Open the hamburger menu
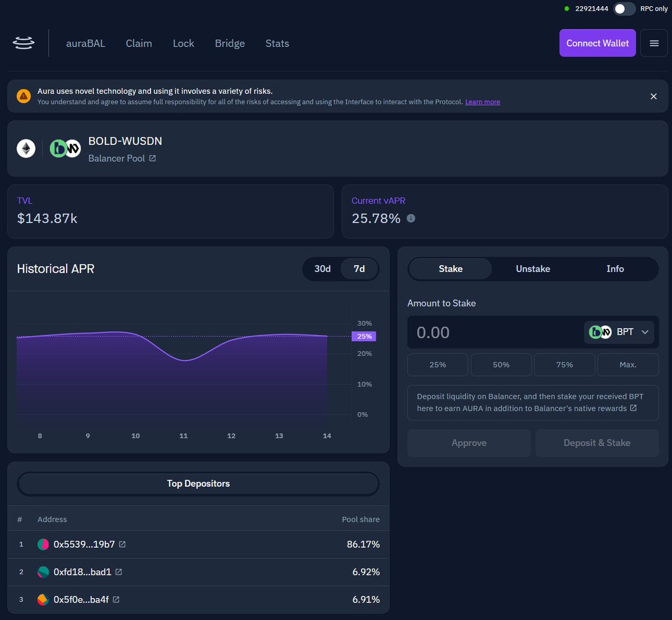672x620 pixels. (x=654, y=43)
